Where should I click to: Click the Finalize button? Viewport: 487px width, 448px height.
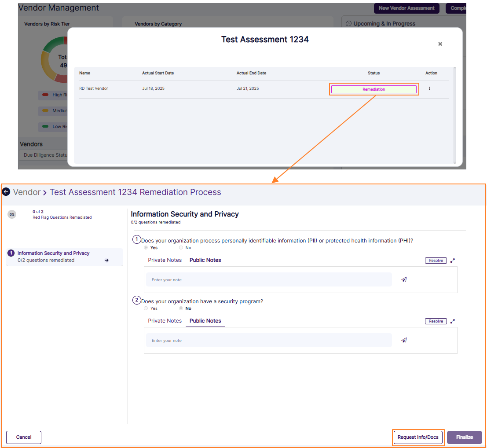(465, 437)
